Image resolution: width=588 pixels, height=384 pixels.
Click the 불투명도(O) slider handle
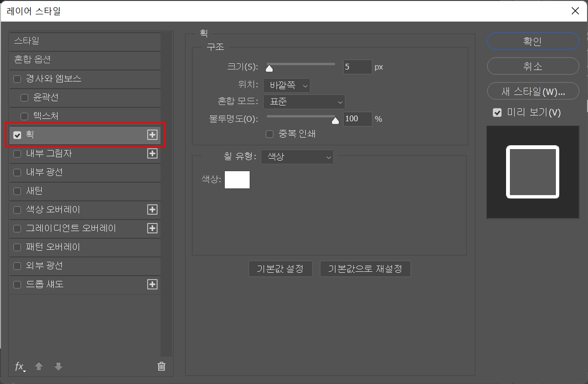point(335,120)
